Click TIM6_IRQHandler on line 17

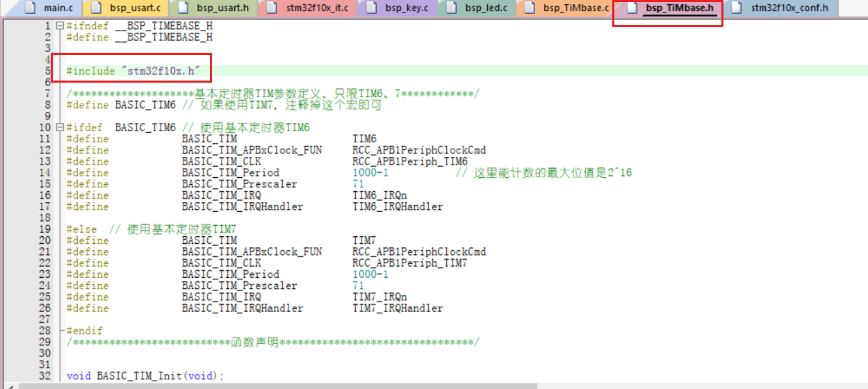[x=398, y=206]
